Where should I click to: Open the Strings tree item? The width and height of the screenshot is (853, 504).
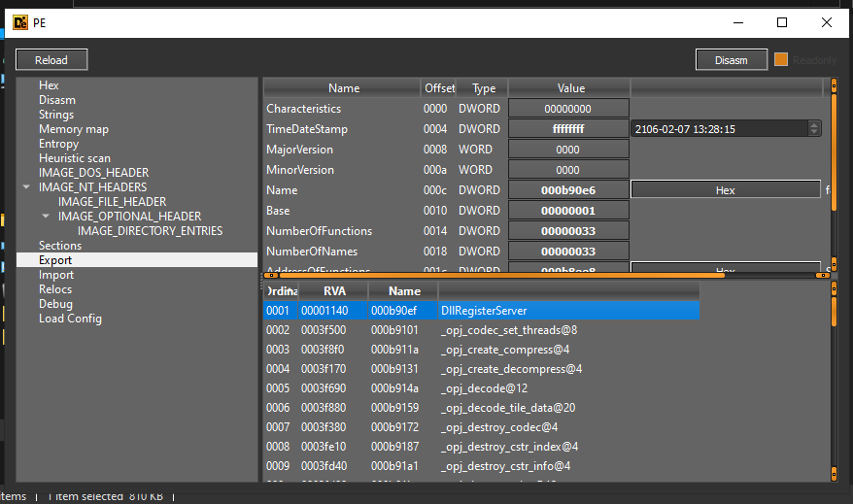[56, 115]
